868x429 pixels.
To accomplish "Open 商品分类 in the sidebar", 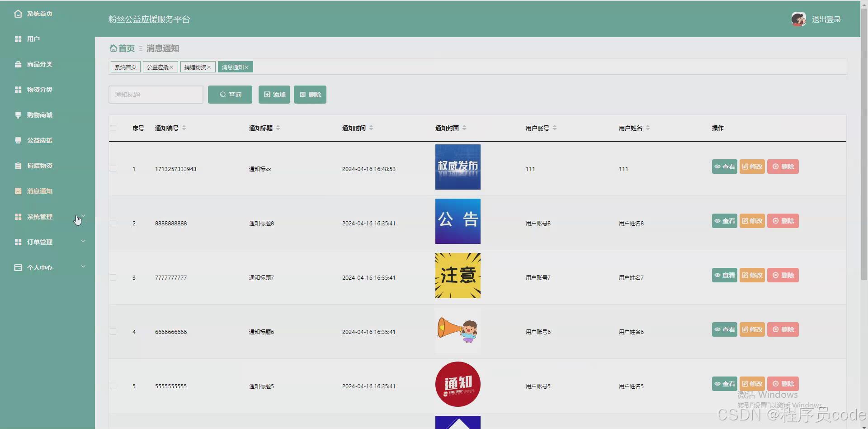I will click(x=47, y=64).
